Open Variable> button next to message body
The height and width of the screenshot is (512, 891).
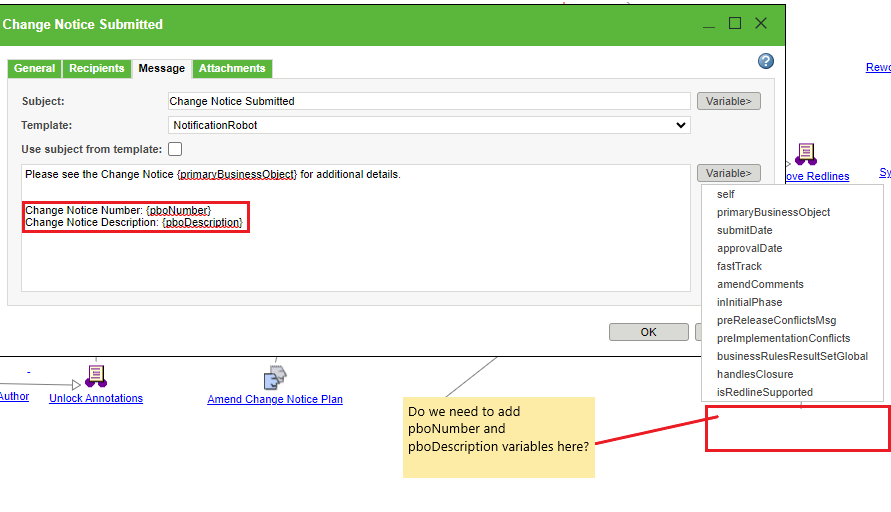pyautogui.click(x=728, y=173)
